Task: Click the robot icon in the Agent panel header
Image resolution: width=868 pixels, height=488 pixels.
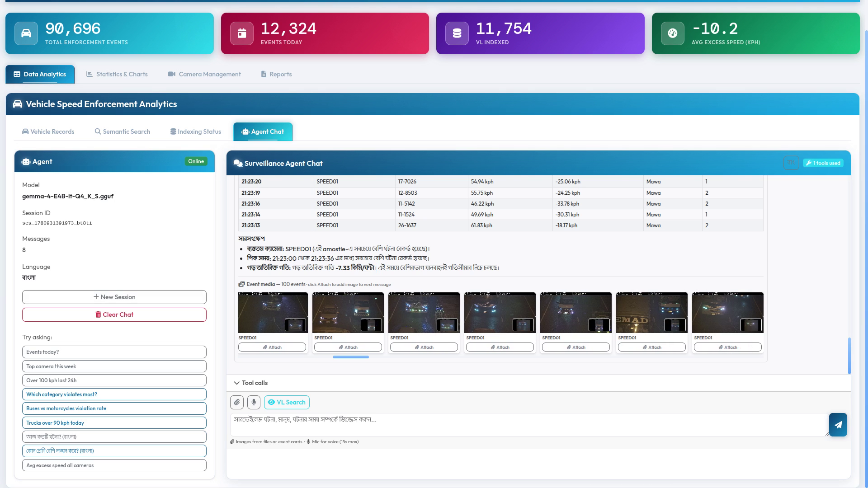Action: point(26,162)
